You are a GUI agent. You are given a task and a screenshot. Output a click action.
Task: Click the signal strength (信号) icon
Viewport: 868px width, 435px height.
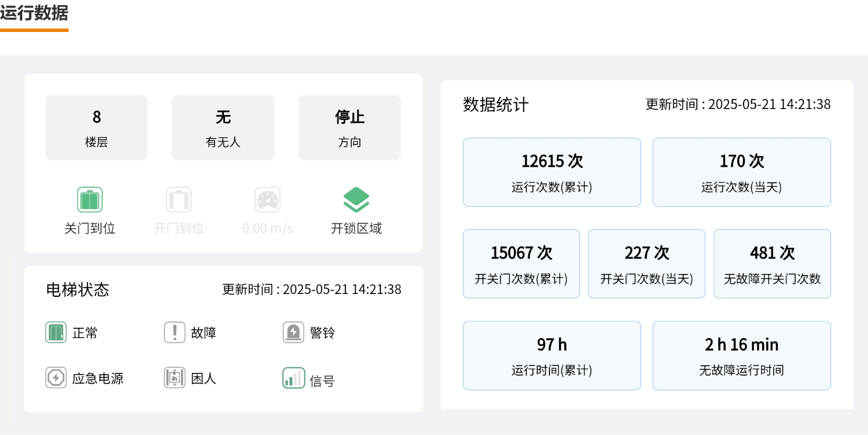[294, 378]
